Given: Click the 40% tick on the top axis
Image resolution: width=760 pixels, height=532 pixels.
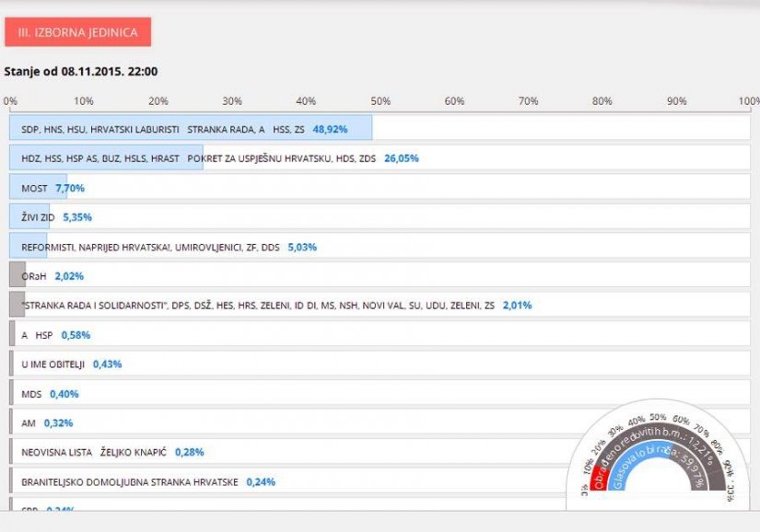Looking at the screenshot, I should click(x=306, y=101).
